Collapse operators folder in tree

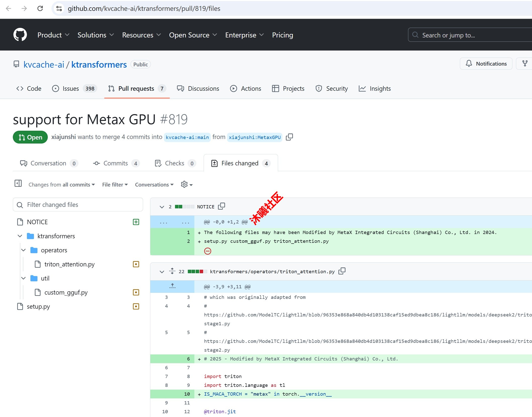click(x=23, y=250)
